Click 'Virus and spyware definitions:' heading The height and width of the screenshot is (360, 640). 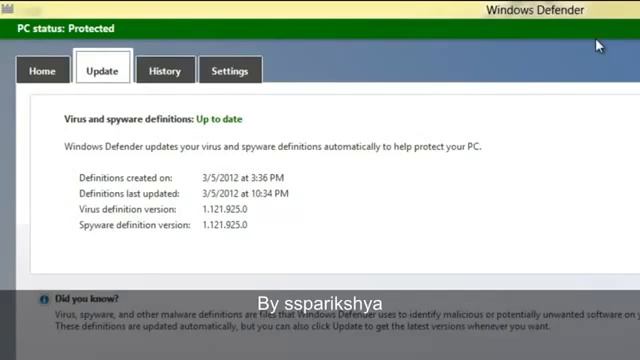coord(129,119)
